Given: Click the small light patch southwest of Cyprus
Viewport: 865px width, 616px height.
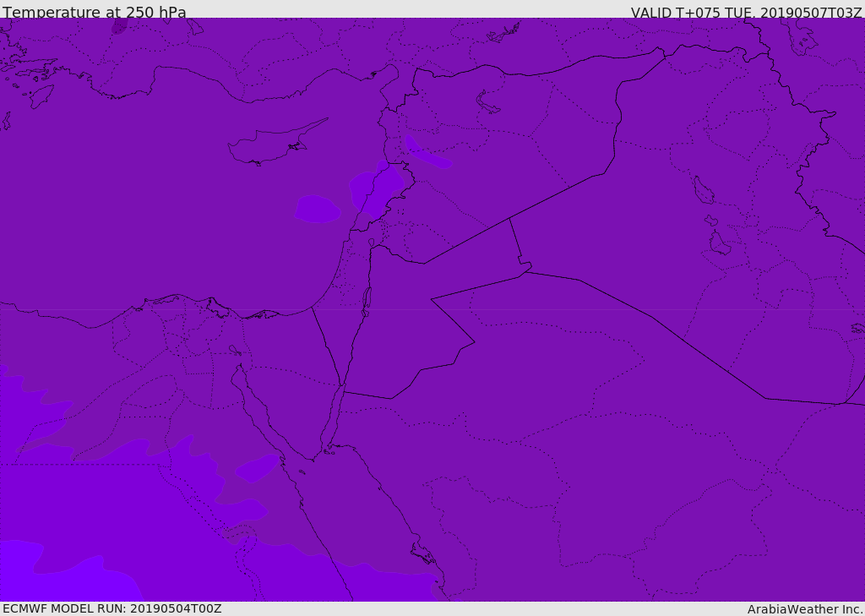Looking at the screenshot, I should pos(318,209).
